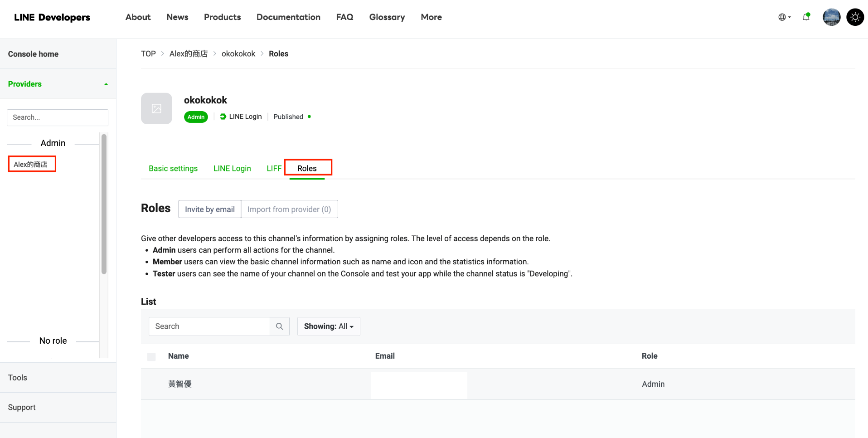868x438 pixels.
Task: Click the Published status label
Action: [288, 117]
